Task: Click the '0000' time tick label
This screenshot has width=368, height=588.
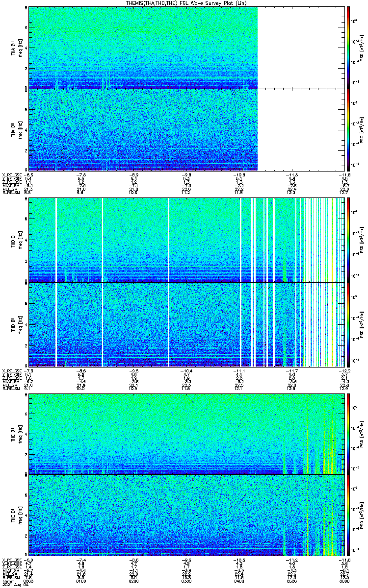Action: click(29, 581)
